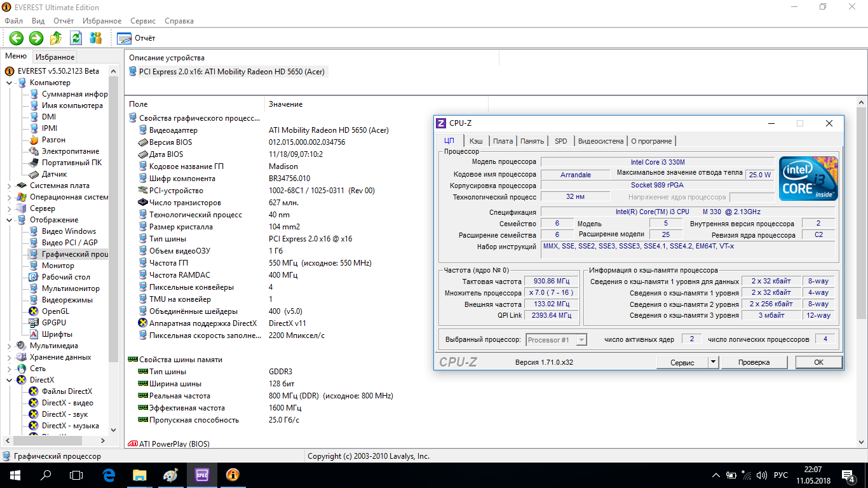Launch Microsoft Edge from the taskbar
Image resolution: width=868 pixels, height=488 pixels.
(109, 475)
